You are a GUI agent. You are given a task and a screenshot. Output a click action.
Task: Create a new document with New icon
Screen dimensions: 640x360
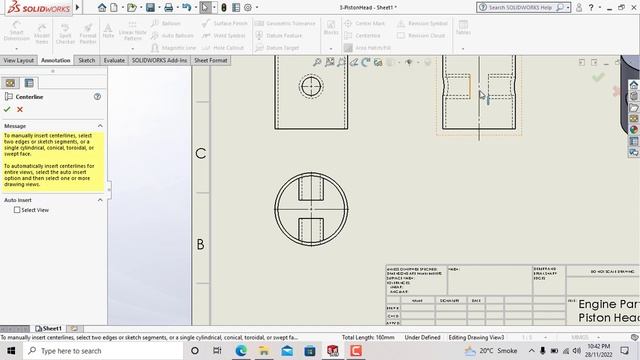click(x=114, y=7)
